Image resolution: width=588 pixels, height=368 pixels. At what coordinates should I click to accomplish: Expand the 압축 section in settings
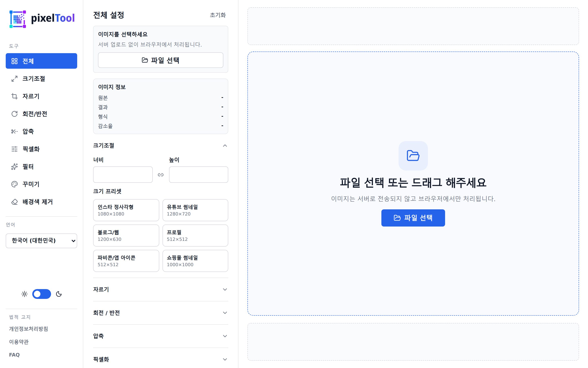tap(161, 336)
